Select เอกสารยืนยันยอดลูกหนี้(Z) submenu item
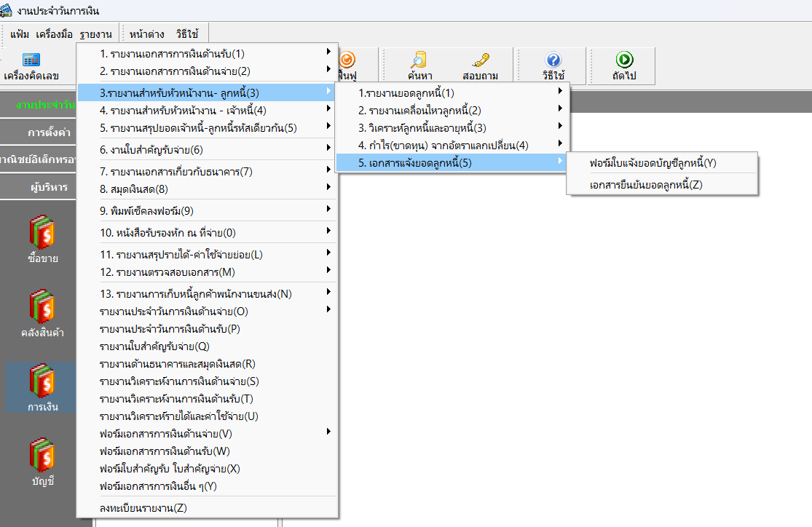The width and height of the screenshot is (812, 527). pyautogui.click(x=646, y=185)
